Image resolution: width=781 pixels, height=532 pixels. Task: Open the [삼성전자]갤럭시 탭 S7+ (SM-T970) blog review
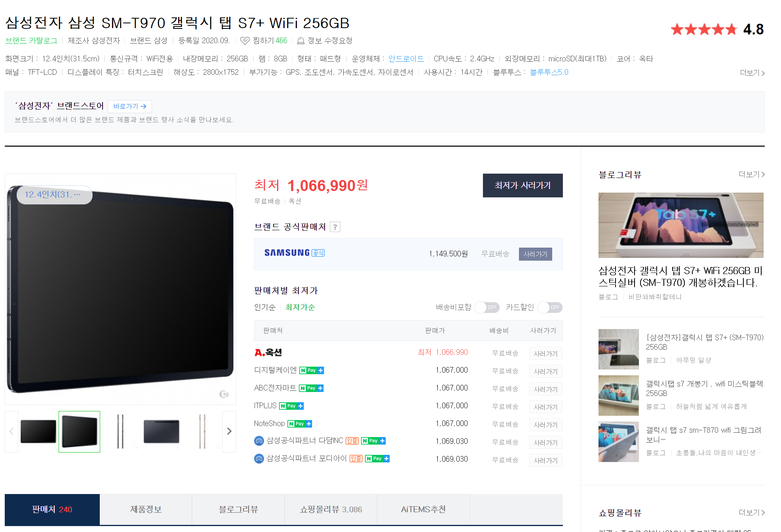[x=705, y=342]
